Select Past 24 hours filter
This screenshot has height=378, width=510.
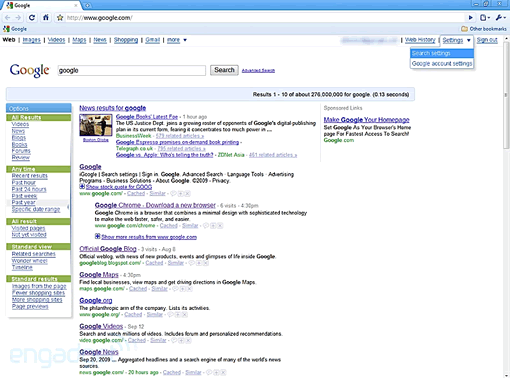[29, 189]
